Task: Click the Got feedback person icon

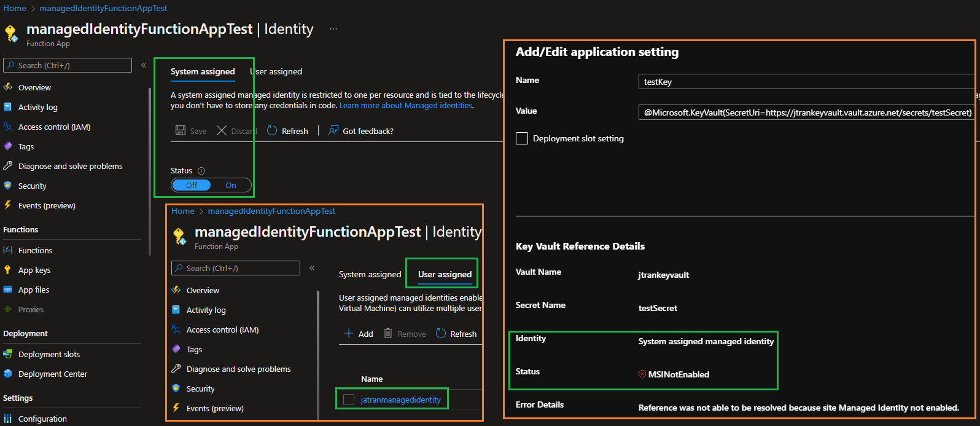Action: 333,131
